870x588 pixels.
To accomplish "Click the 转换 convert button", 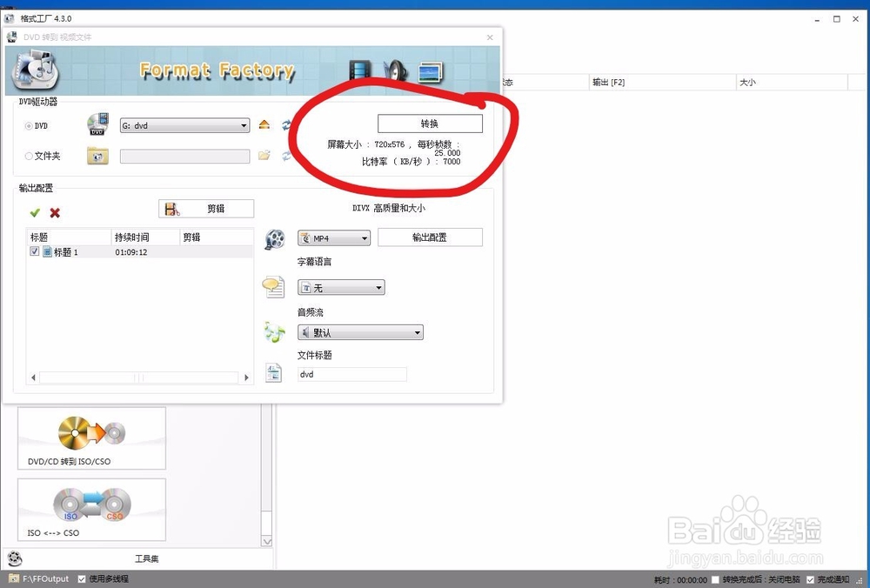I will tap(430, 124).
